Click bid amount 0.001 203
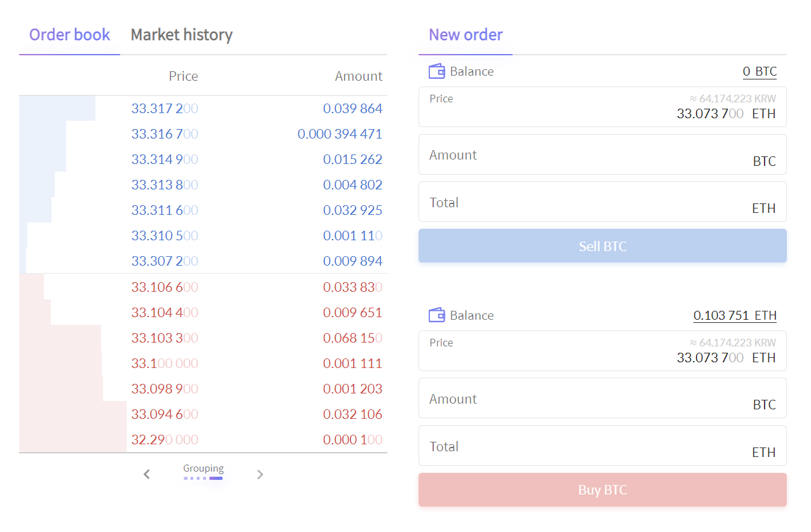This screenshot has width=811, height=532. point(353,389)
